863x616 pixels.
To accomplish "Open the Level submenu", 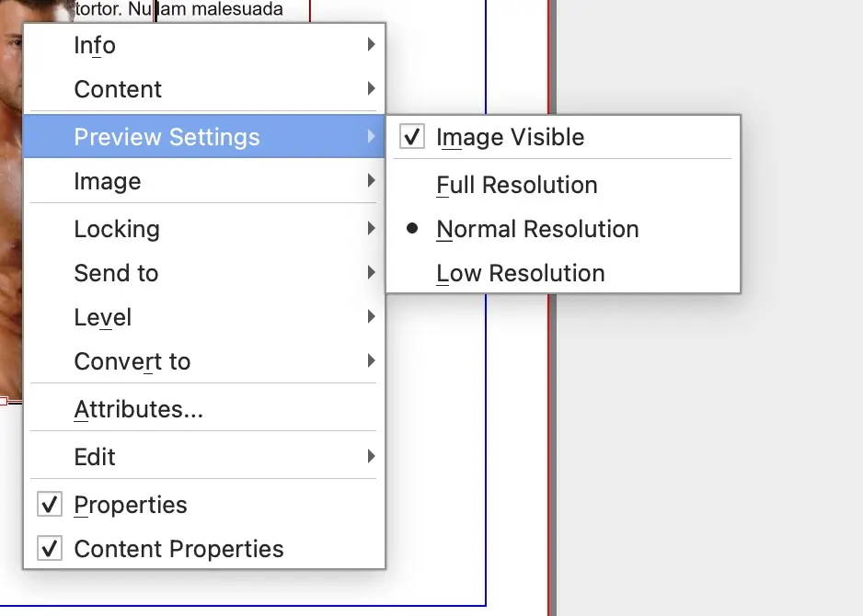I will 103,317.
